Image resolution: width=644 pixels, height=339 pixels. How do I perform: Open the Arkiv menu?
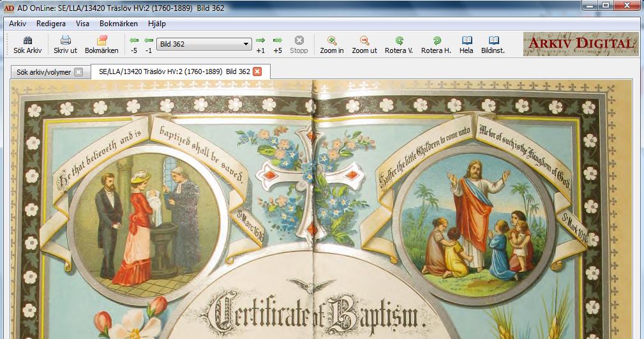(x=17, y=24)
